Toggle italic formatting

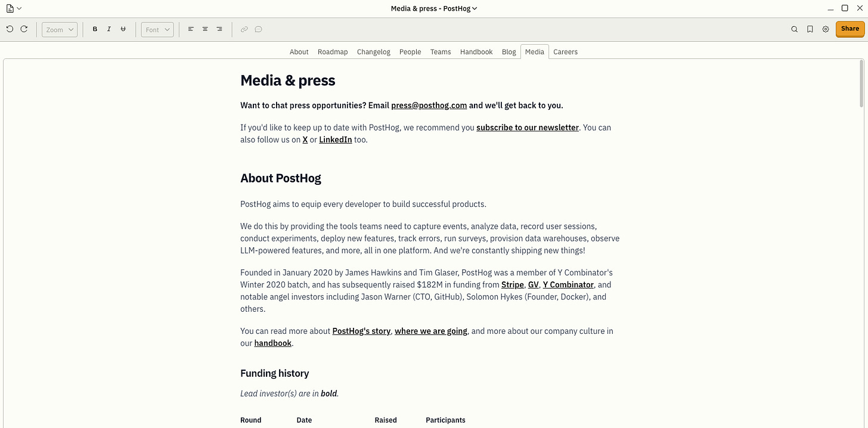click(109, 29)
